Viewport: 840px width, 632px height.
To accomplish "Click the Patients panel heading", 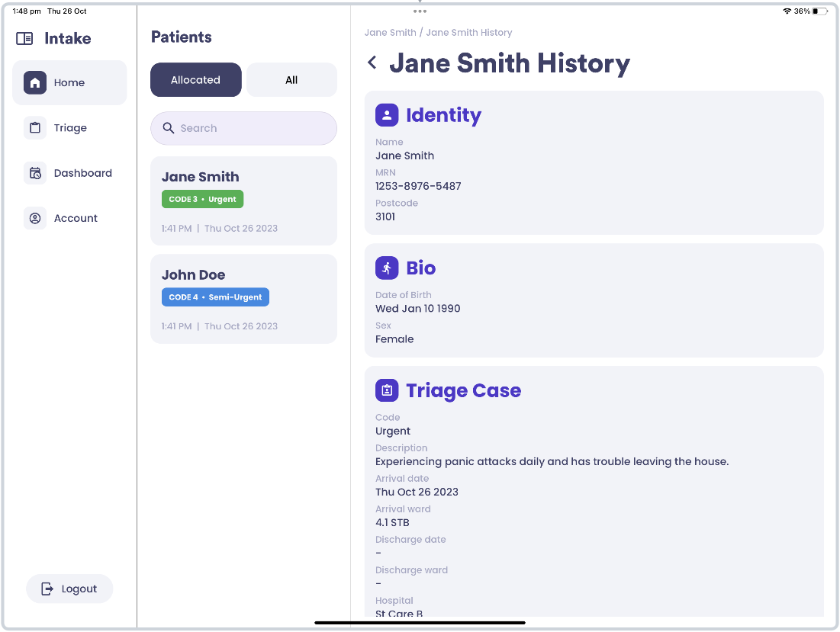I will tap(181, 37).
